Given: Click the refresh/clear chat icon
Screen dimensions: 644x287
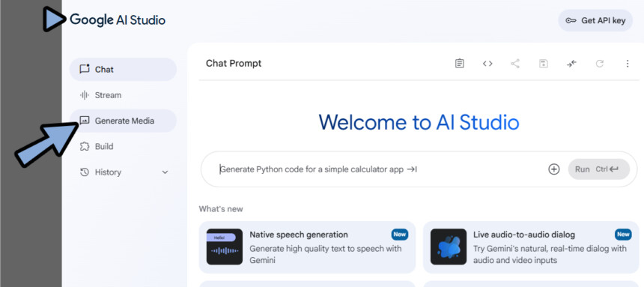Looking at the screenshot, I should (600, 64).
